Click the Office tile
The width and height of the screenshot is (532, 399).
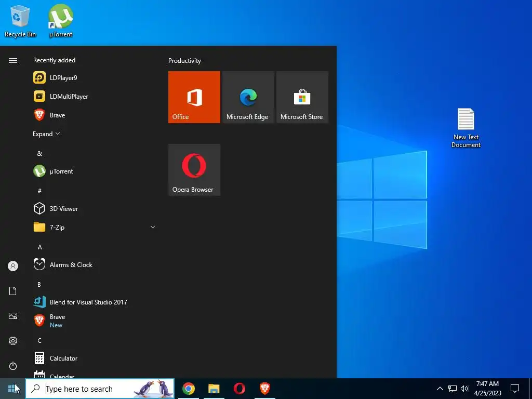[x=194, y=97]
